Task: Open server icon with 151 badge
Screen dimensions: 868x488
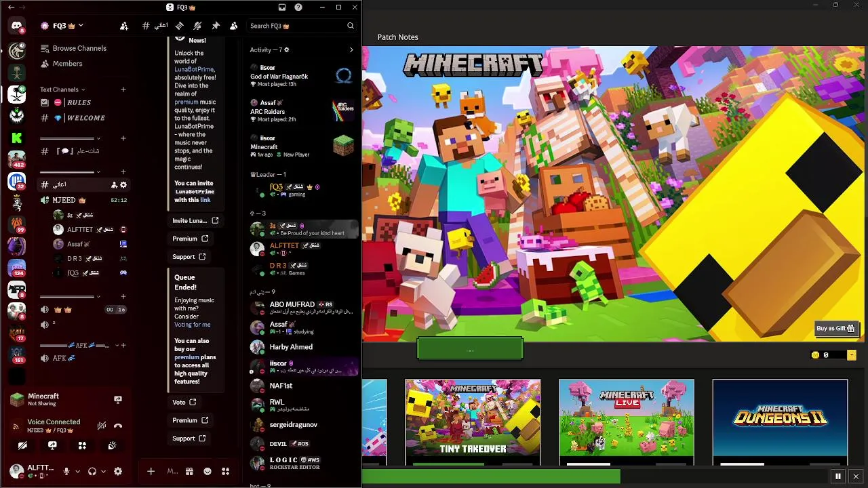Action: click(x=16, y=354)
